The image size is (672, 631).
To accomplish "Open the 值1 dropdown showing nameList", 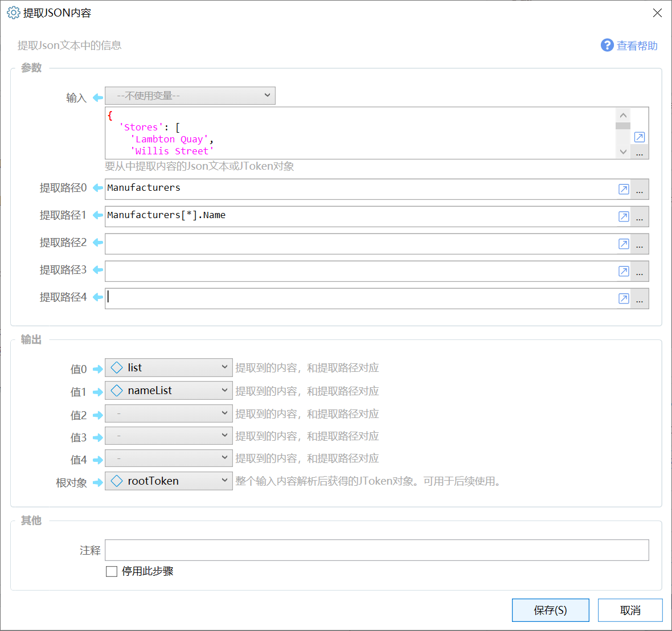I will [x=169, y=391].
